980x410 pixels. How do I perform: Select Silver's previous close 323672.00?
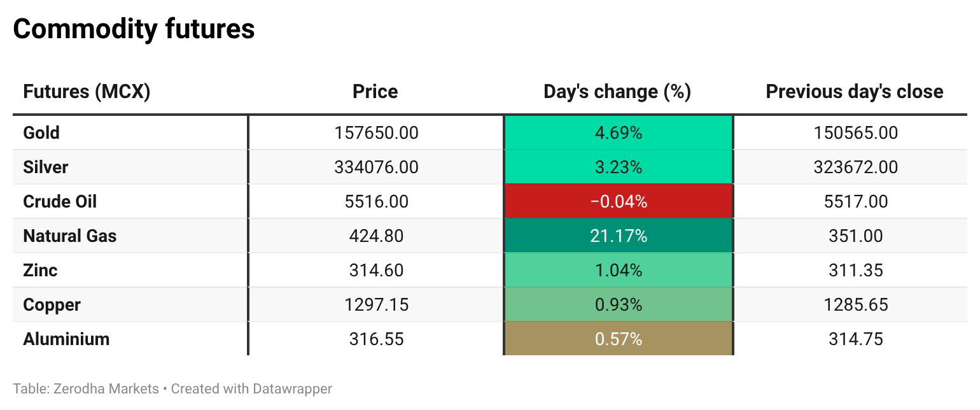pyautogui.click(x=856, y=167)
